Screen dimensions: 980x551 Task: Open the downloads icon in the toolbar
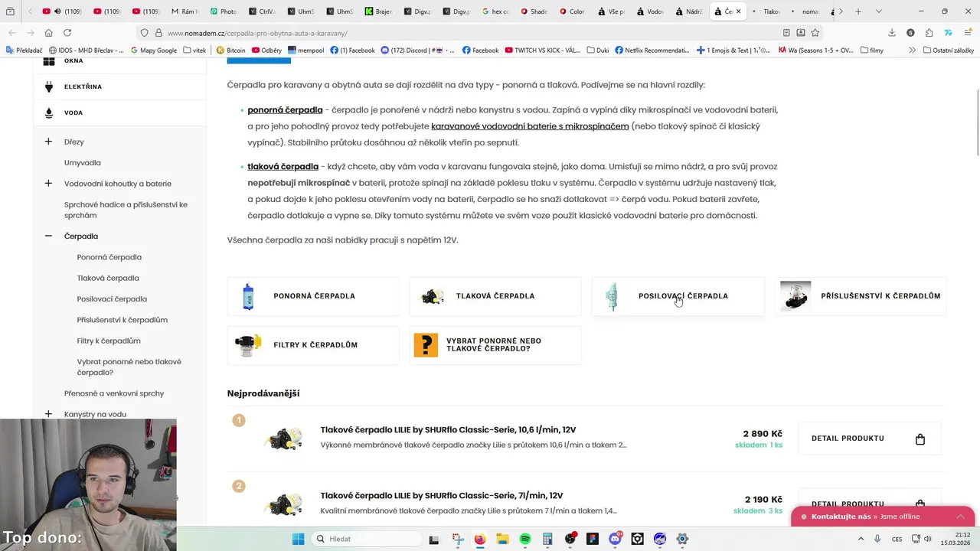click(892, 33)
